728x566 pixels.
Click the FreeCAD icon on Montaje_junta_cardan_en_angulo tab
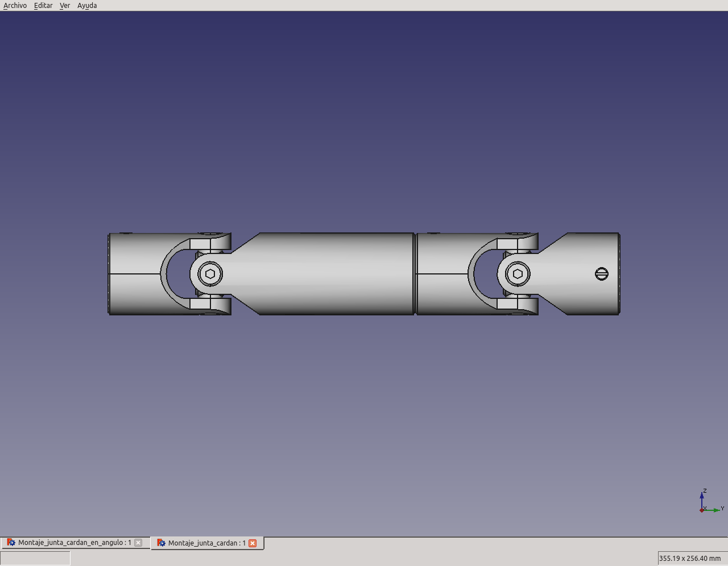pos(11,543)
